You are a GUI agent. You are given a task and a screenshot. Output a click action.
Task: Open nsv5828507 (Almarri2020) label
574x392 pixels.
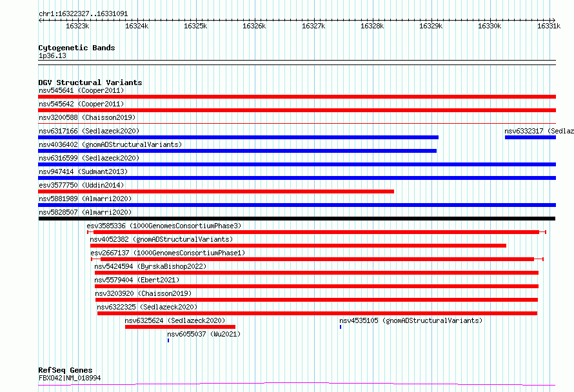pyautogui.click(x=85, y=212)
